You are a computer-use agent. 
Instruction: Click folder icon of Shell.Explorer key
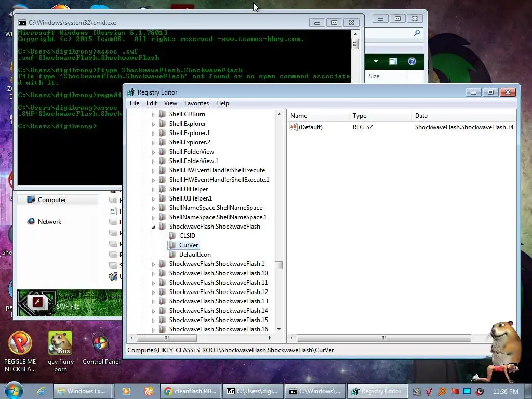(163, 124)
